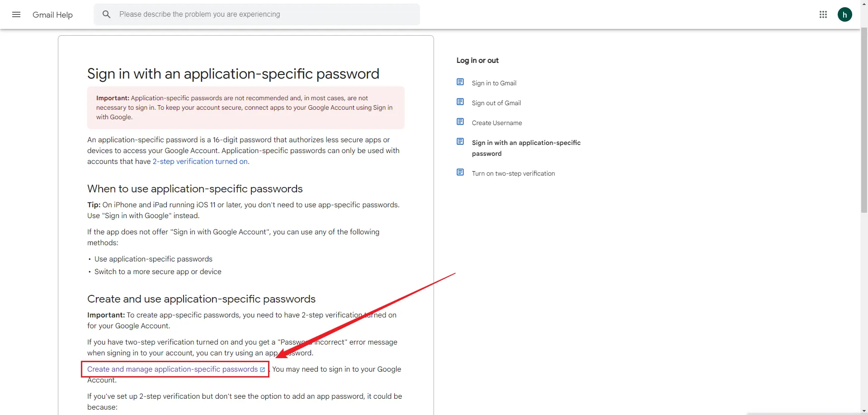This screenshot has height=415, width=868.
Task: Click the search magnifier icon
Action: tap(107, 14)
